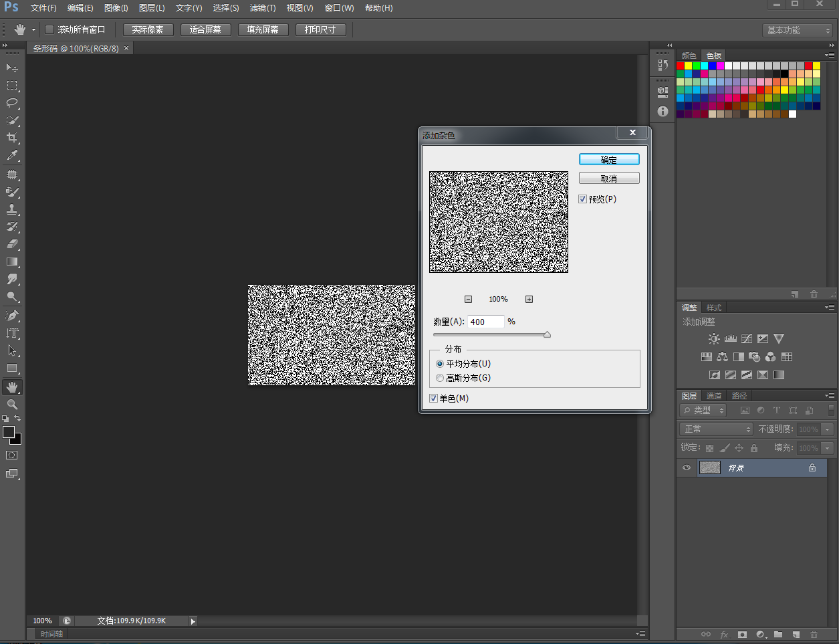Open the 基本功能 workspace dropdown

click(798, 31)
